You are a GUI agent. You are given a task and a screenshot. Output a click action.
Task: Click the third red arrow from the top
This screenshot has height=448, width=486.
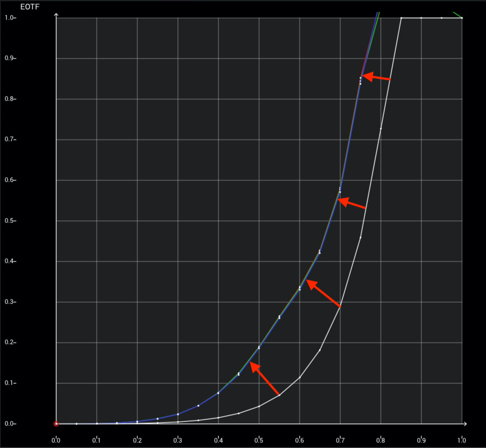(323, 294)
